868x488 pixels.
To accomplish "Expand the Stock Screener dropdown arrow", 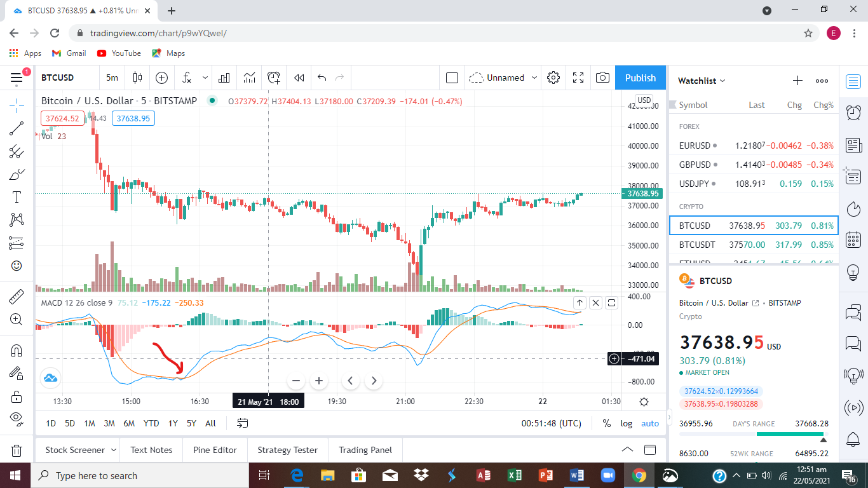I will click(x=114, y=450).
